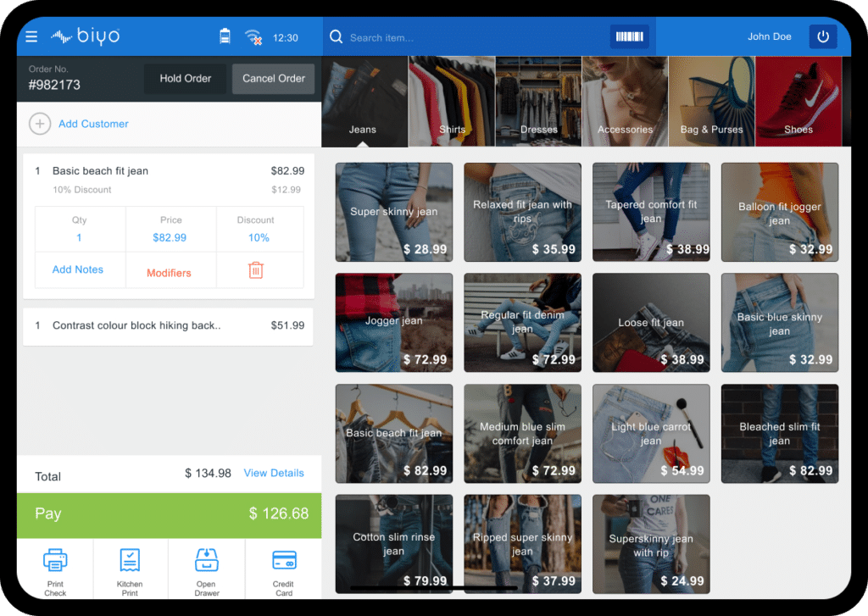Select the Print Check icon

[x=55, y=560]
